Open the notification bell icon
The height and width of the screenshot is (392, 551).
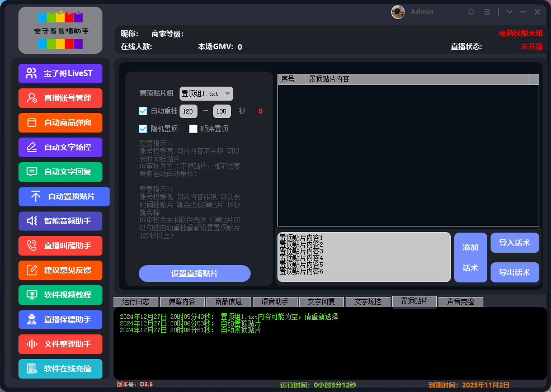click(x=470, y=11)
